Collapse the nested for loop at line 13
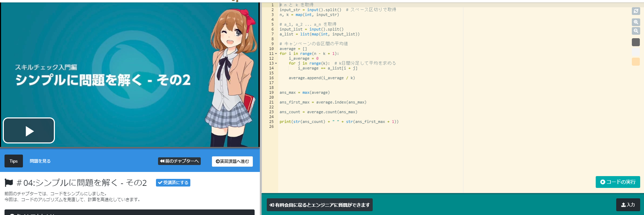The image size is (644, 215). pyautogui.click(x=276, y=64)
